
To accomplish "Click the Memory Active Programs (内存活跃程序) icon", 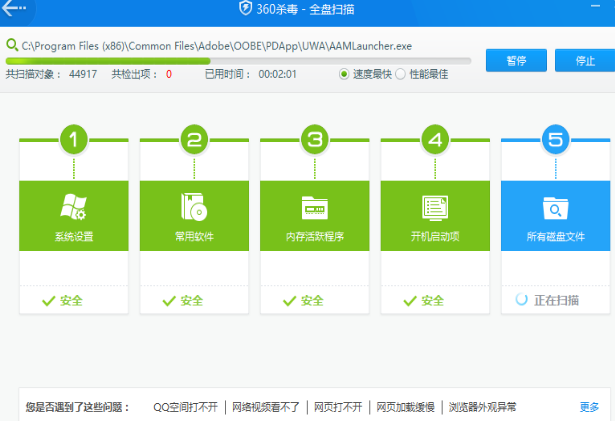I will (315, 207).
